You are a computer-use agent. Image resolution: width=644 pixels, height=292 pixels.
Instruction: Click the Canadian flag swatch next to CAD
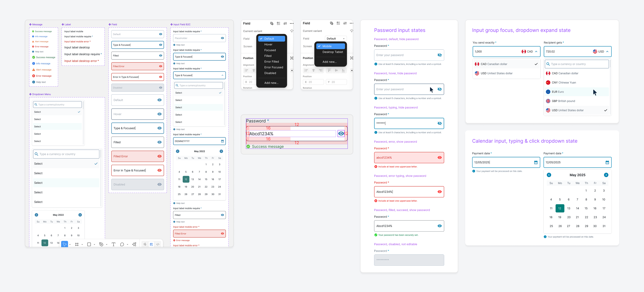point(524,51)
